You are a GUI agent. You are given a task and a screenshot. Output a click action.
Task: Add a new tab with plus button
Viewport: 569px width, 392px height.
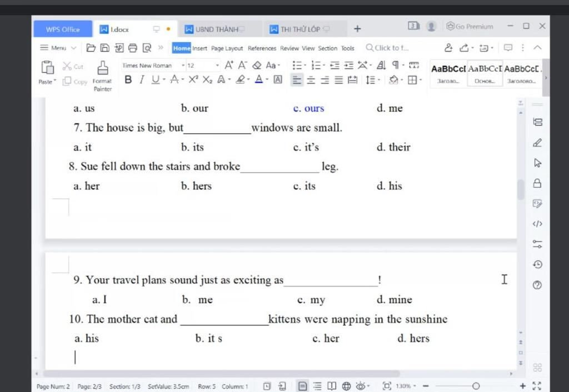[x=357, y=29]
